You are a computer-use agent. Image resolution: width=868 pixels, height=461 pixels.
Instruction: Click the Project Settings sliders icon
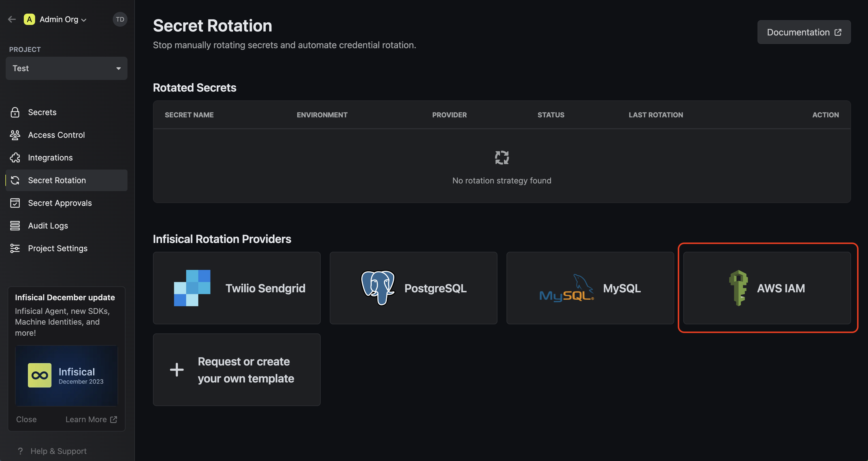coord(15,248)
